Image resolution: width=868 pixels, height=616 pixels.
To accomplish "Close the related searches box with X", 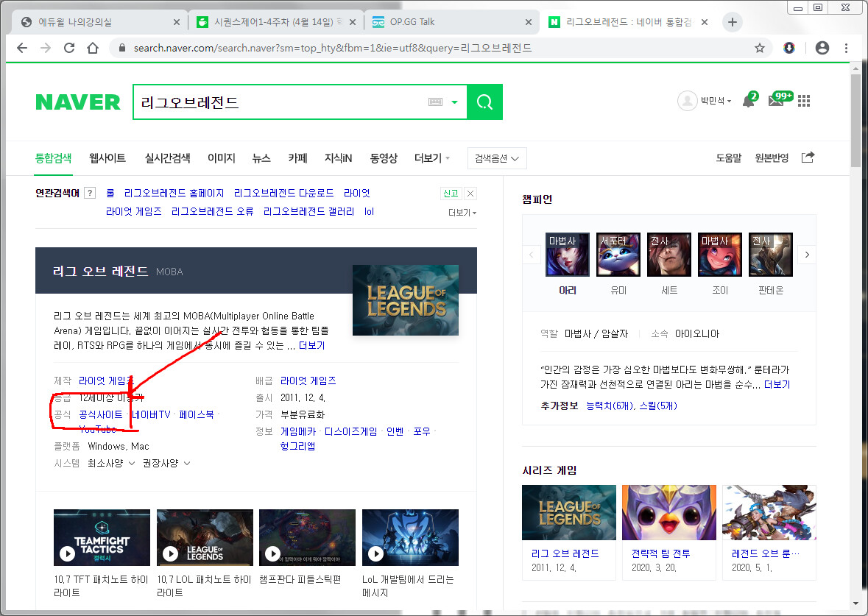I will point(470,194).
